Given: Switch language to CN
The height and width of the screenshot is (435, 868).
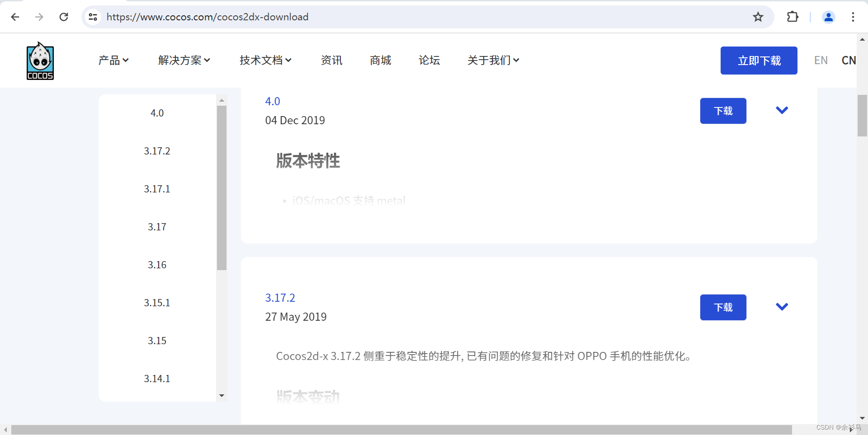Looking at the screenshot, I should coord(849,60).
